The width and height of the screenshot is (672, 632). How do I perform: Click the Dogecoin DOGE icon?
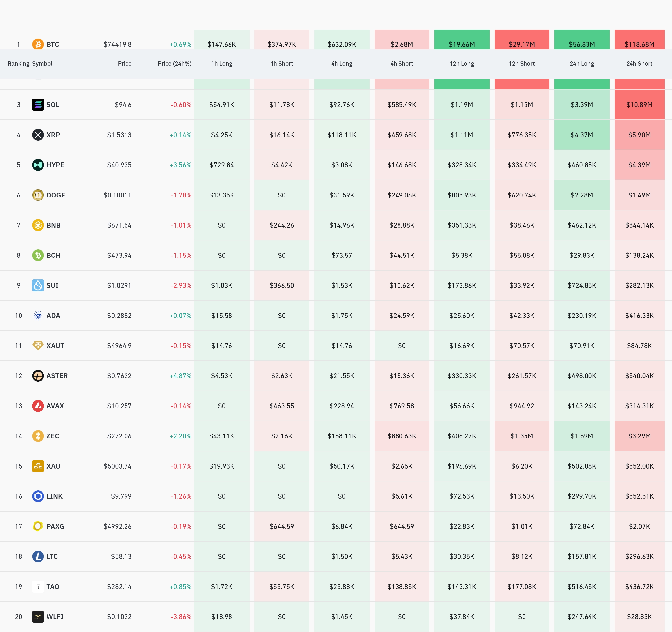38,195
